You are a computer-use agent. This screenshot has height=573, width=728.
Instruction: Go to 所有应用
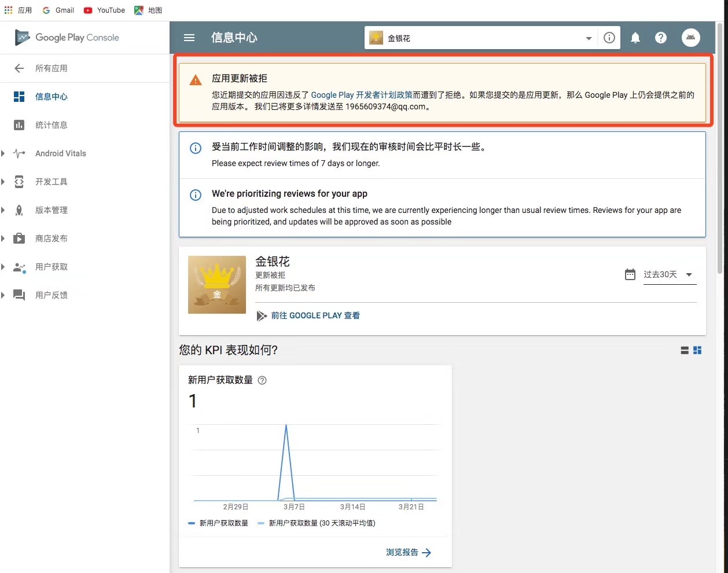tap(52, 68)
